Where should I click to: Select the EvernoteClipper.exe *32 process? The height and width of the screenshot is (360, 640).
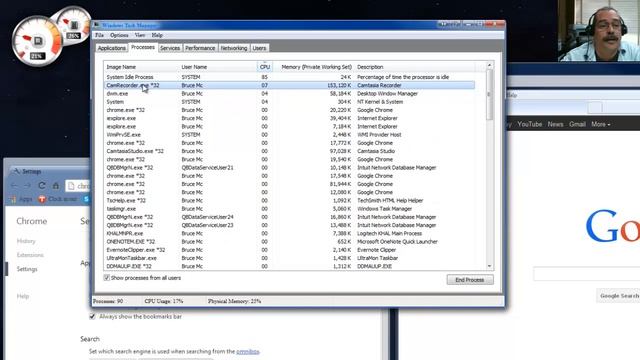(x=289, y=250)
